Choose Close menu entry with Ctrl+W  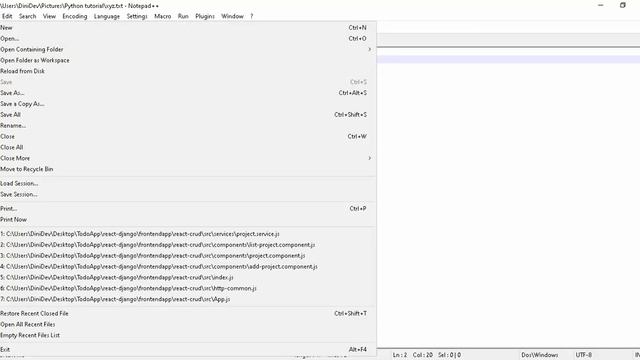(x=188, y=136)
